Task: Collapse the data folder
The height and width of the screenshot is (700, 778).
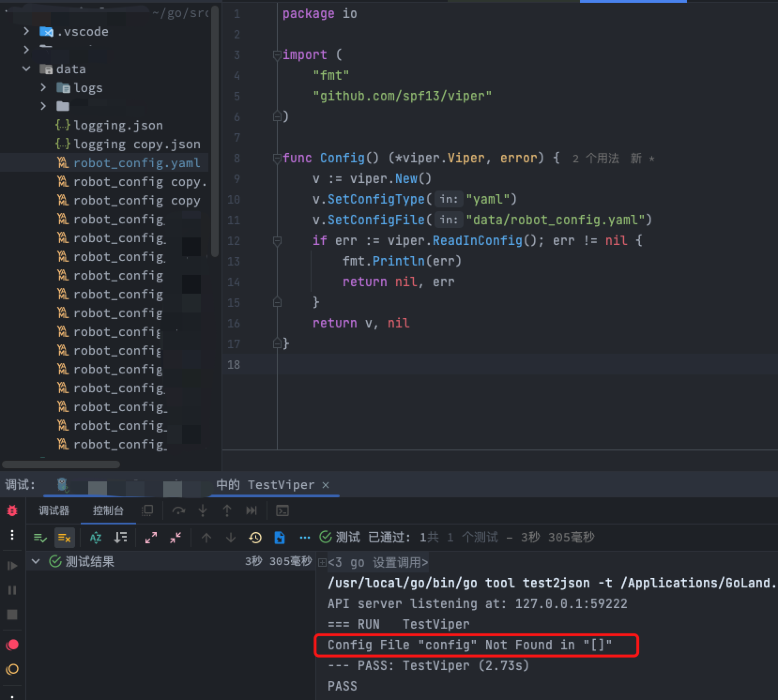Action: 26,69
